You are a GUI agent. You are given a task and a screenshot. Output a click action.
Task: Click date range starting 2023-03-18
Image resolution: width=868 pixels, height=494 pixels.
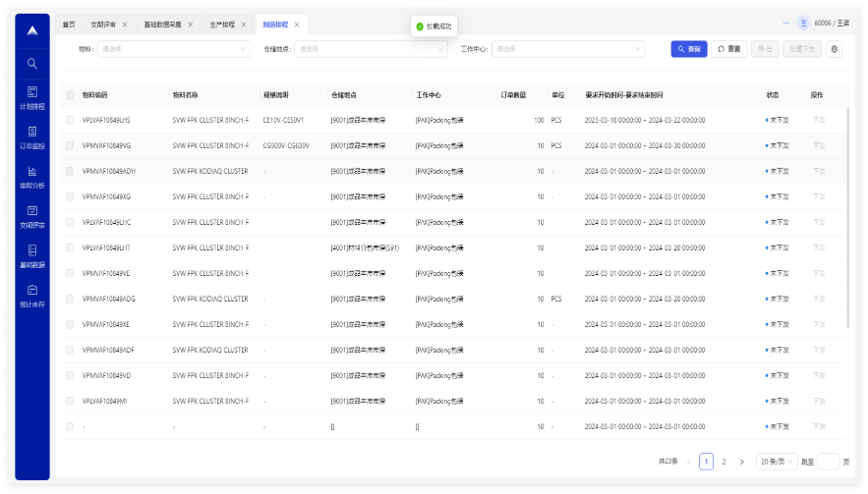pos(645,120)
